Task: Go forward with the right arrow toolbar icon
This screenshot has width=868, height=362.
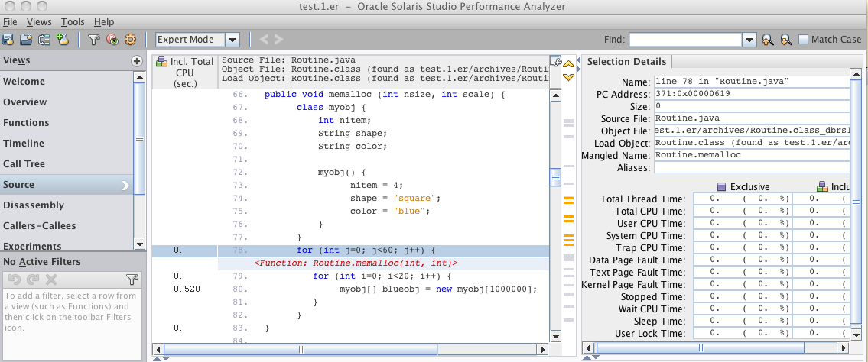Action: [x=278, y=39]
